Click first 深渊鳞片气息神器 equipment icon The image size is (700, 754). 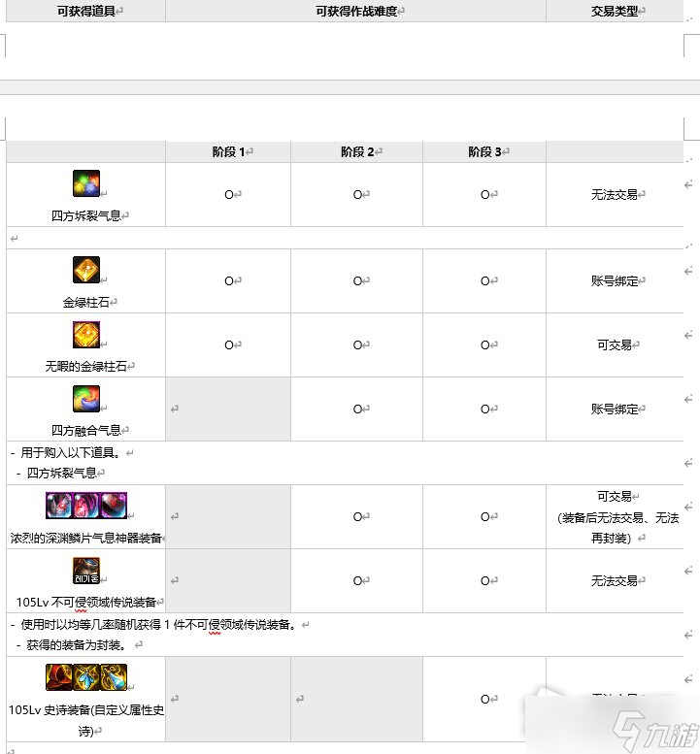[x=58, y=506]
